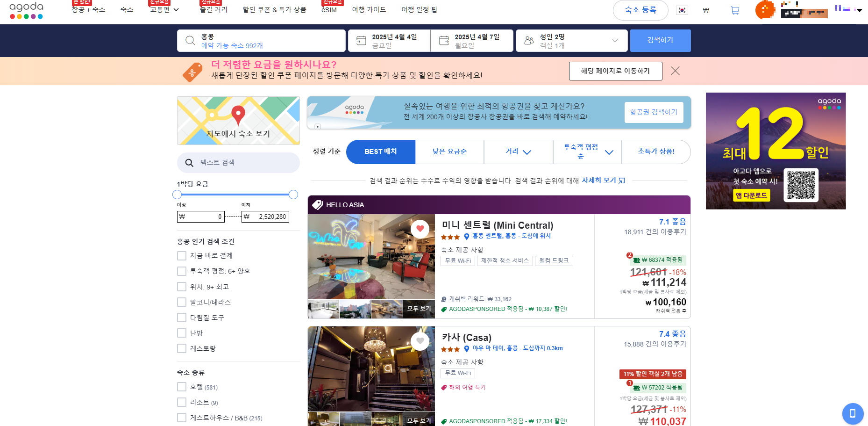Expand the guests and rooms dropdown
Image resolution: width=868 pixels, height=426 pixels.
tap(615, 41)
